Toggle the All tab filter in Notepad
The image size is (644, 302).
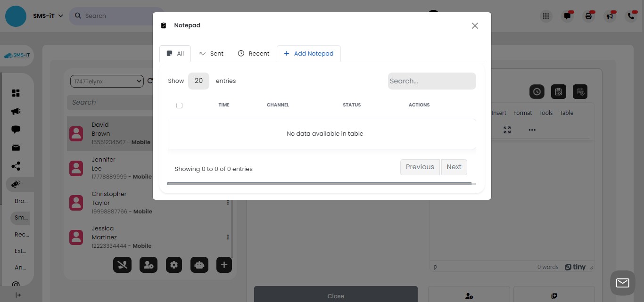(x=175, y=53)
